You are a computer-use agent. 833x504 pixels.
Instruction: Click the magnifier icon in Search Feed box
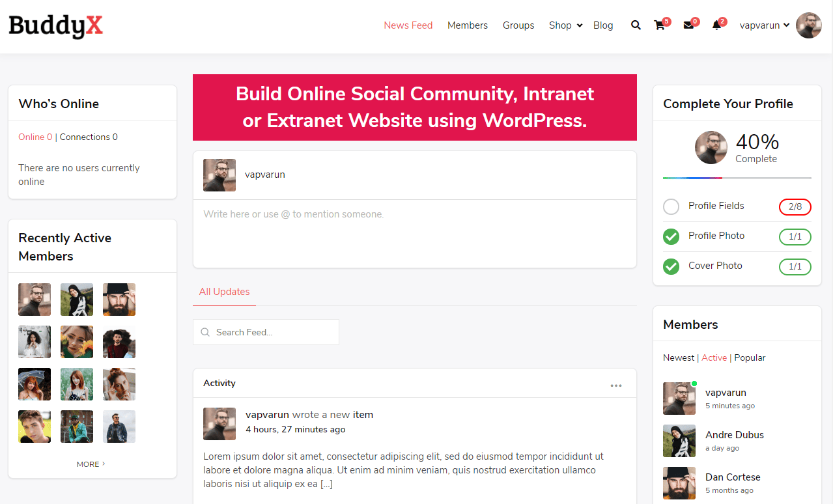pyautogui.click(x=205, y=332)
